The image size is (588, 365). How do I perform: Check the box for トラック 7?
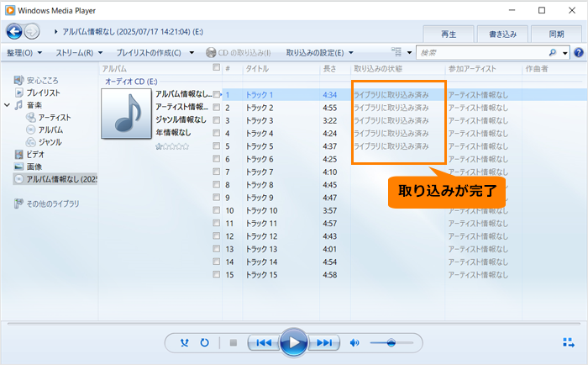(x=217, y=172)
